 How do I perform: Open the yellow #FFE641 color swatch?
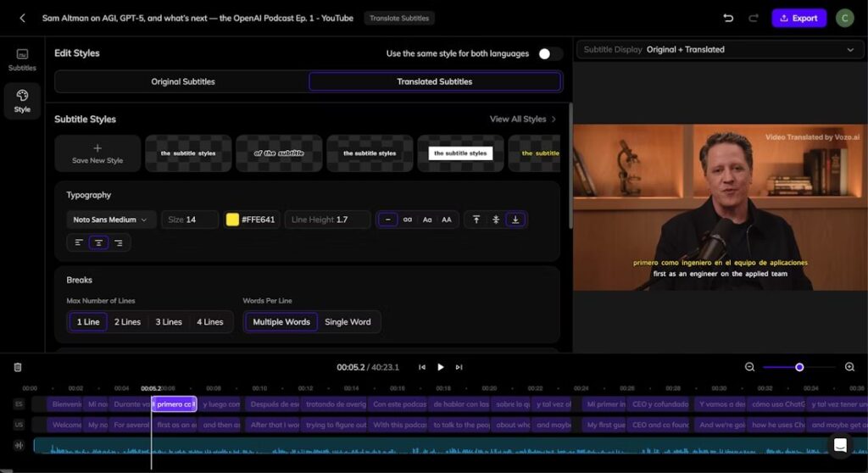click(x=232, y=220)
